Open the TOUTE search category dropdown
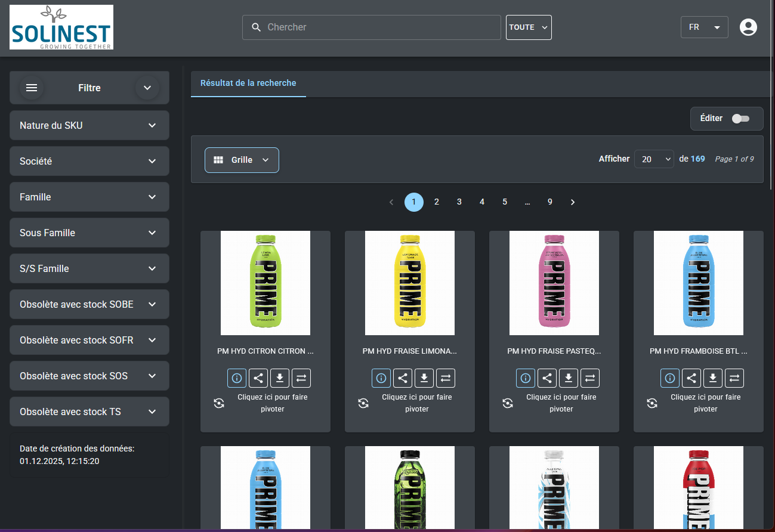Viewport: 775px width, 532px height. [529, 27]
